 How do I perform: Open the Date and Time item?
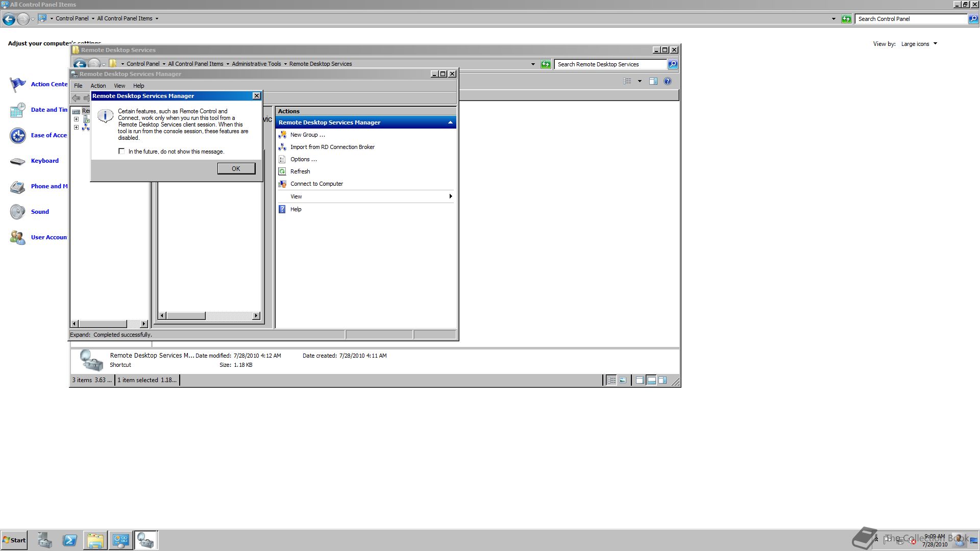pyautogui.click(x=49, y=110)
